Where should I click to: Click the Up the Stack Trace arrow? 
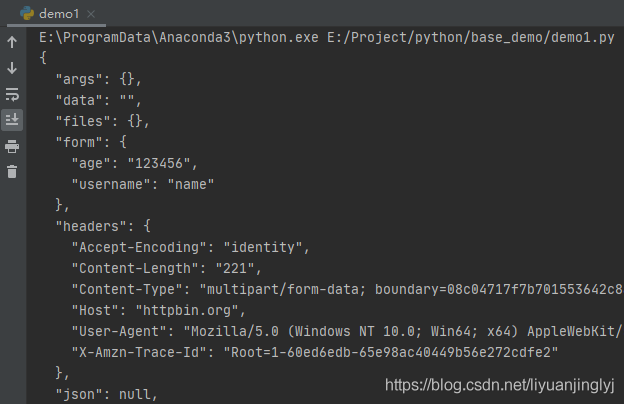pyautogui.click(x=12, y=43)
